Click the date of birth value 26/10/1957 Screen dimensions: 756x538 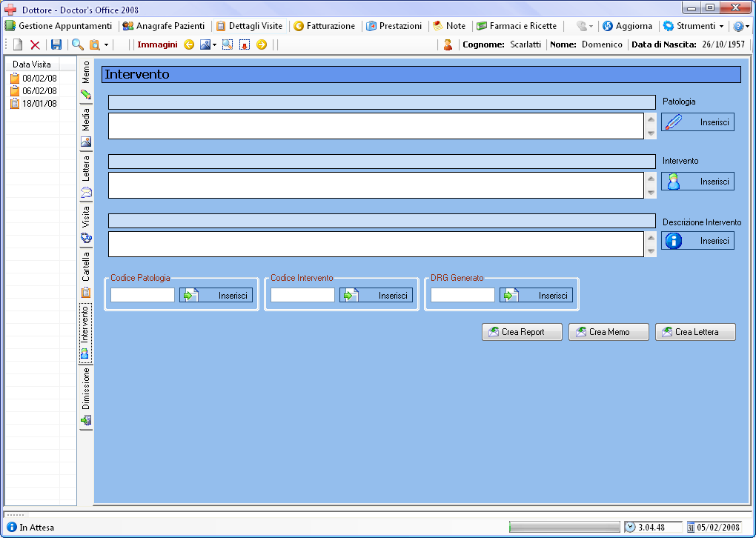(723, 44)
